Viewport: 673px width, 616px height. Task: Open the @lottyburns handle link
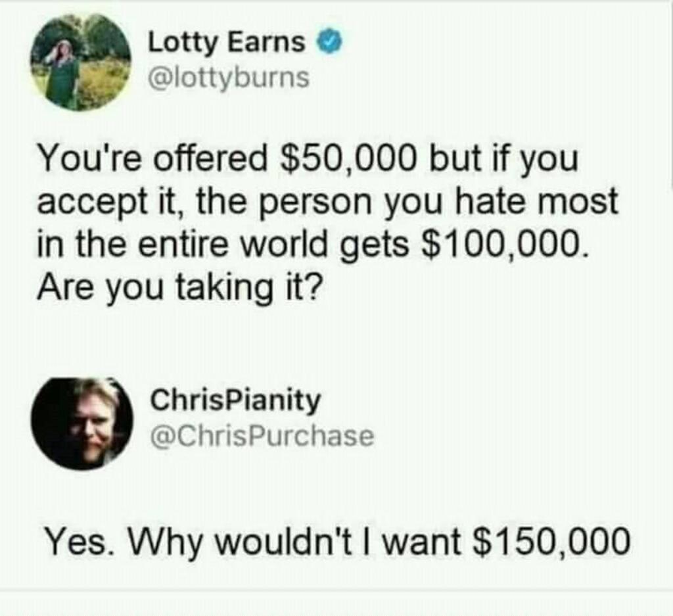point(228,78)
